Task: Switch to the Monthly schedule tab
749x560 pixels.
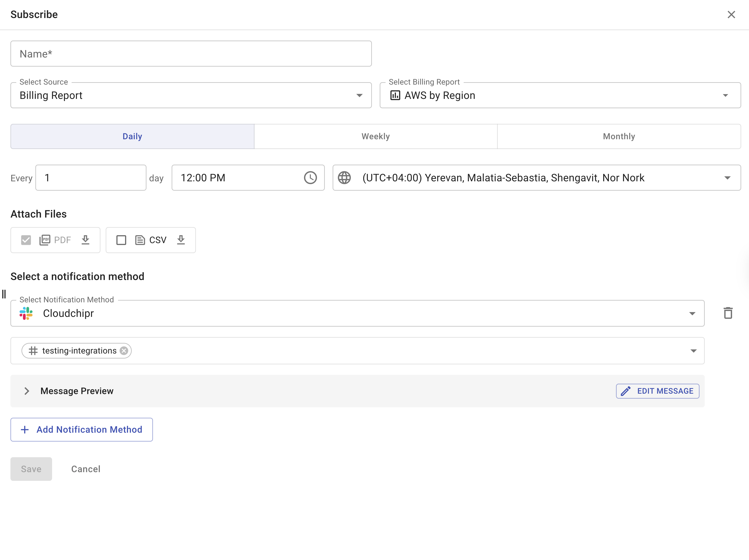Action: point(619,136)
